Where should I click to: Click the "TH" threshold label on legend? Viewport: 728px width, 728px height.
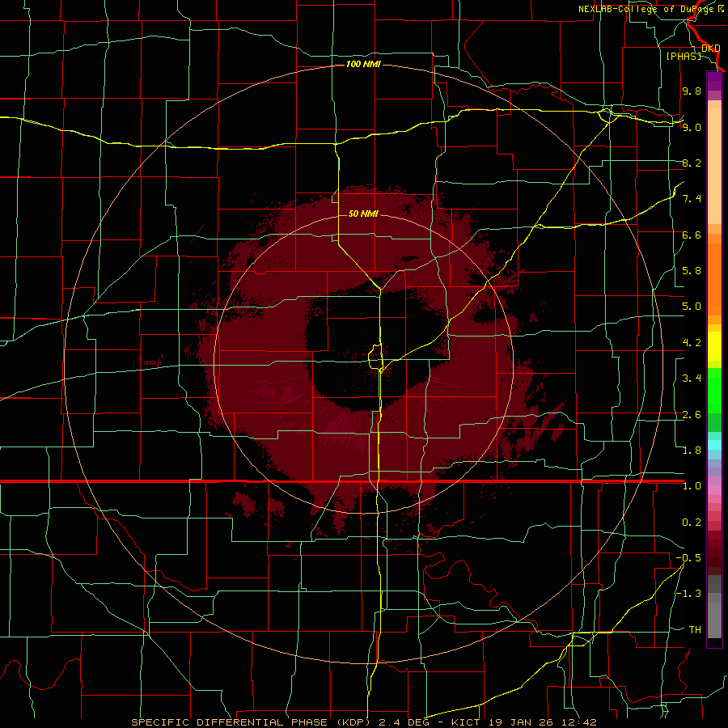[x=695, y=630]
